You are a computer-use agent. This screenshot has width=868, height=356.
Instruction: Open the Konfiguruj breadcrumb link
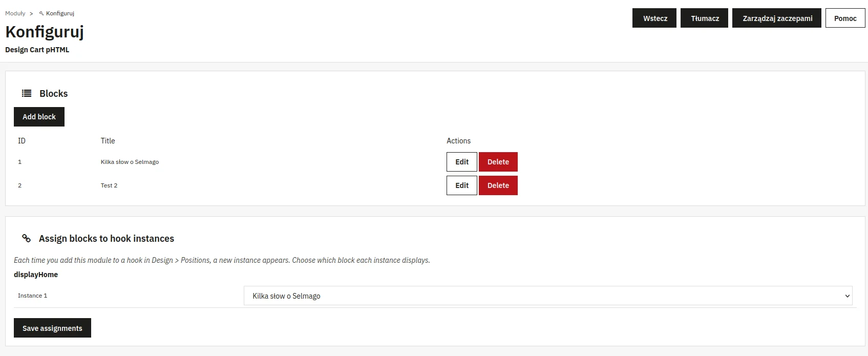point(60,13)
